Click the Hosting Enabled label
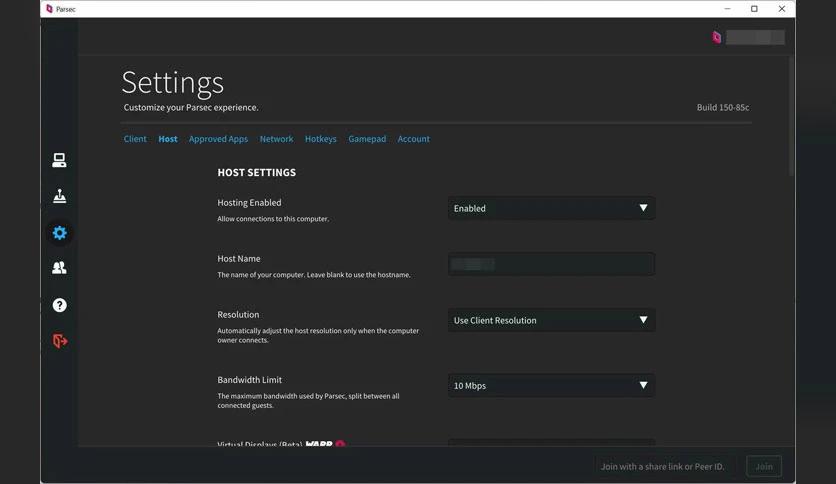Screen dimensions: 836x484 click(x=249, y=203)
